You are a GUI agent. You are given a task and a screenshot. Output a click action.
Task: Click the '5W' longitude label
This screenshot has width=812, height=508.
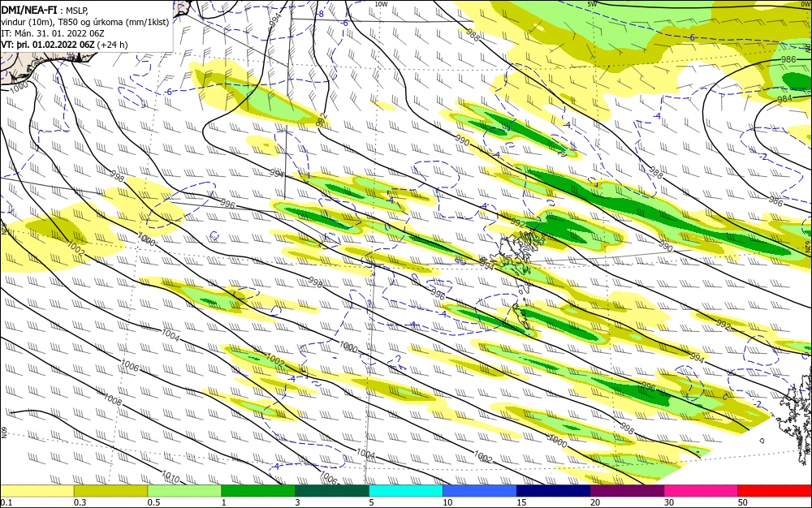click(x=593, y=4)
